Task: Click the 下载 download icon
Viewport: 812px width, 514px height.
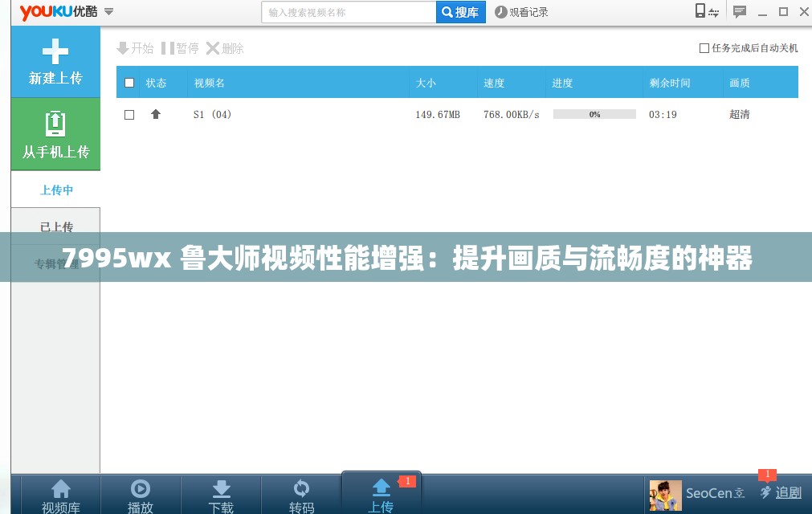Action: [x=220, y=494]
